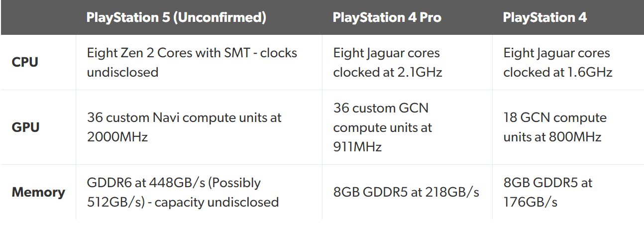Click the "911MHz" text in the PS4 Pro column

pyautogui.click(x=357, y=147)
